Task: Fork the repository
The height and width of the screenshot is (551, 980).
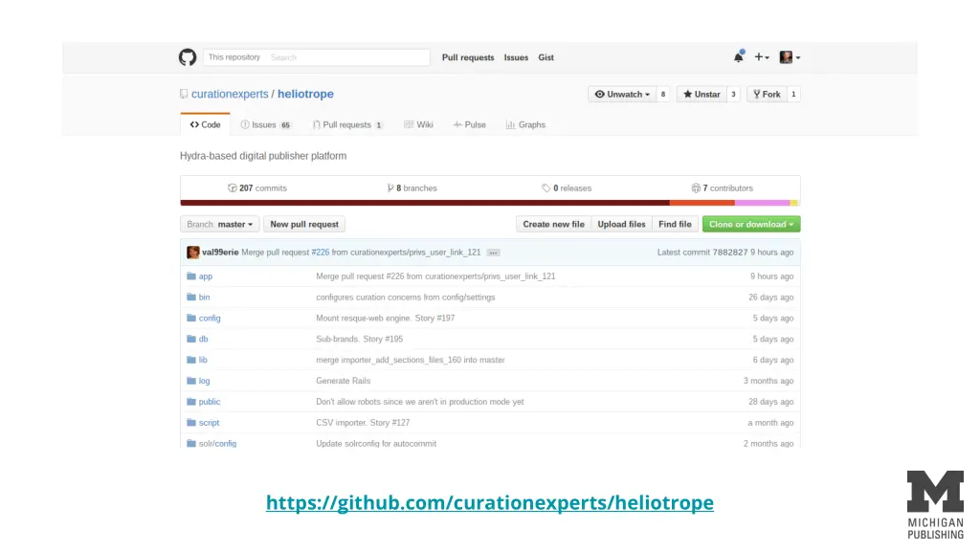Action: [767, 95]
